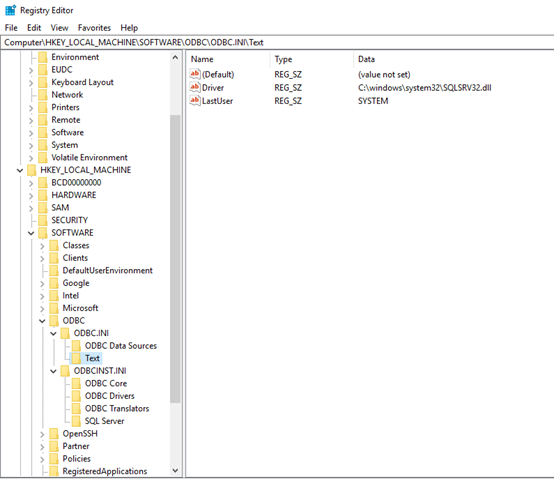Expand the OpenSSH key
Image resolution: width=554 pixels, height=479 pixels.
coord(42,434)
